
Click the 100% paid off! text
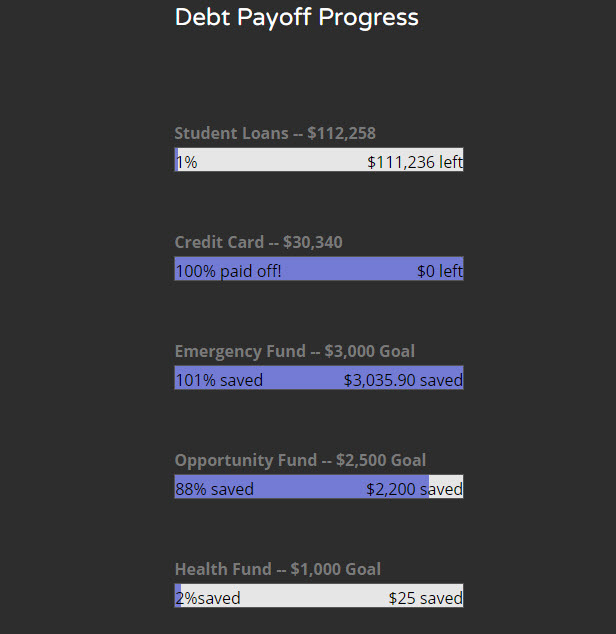click(228, 271)
